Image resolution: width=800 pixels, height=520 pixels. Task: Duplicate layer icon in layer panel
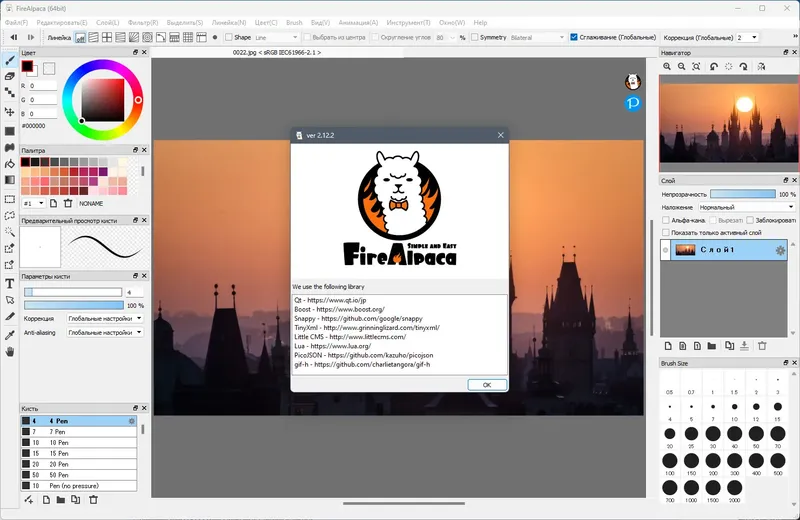click(x=730, y=346)
